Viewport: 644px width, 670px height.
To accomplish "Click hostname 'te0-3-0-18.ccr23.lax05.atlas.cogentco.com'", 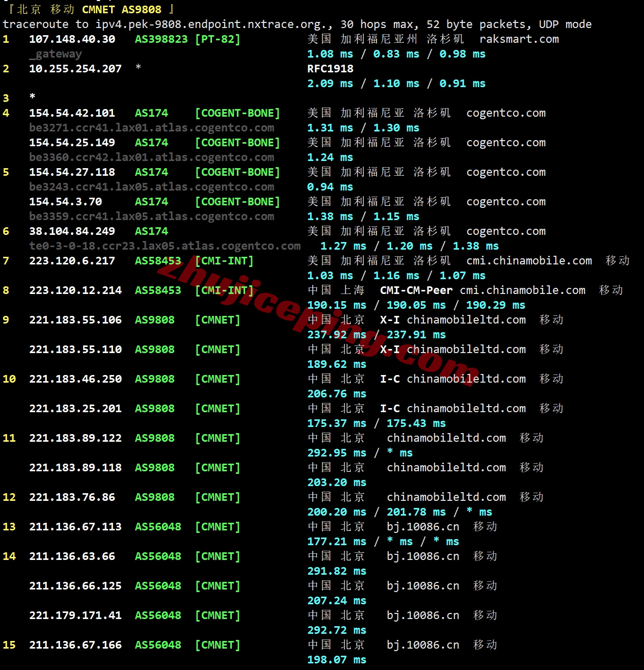I will point(165,246).
